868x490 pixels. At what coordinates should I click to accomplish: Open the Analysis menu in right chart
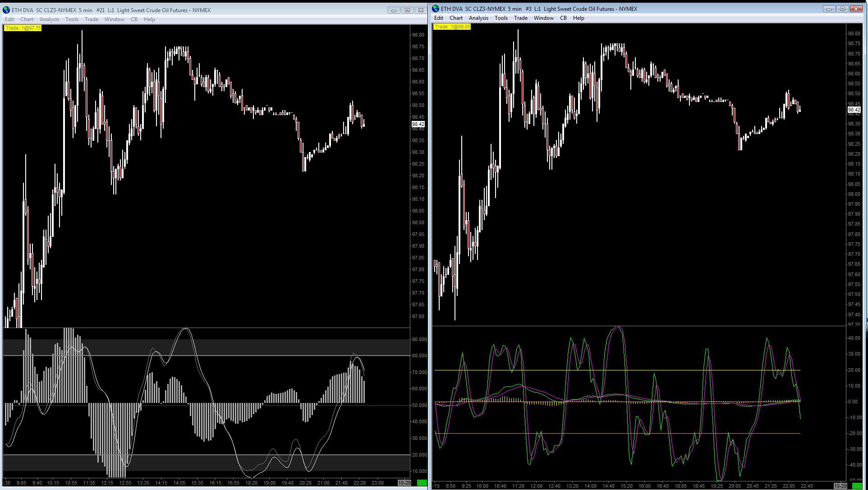pos(478,18)
